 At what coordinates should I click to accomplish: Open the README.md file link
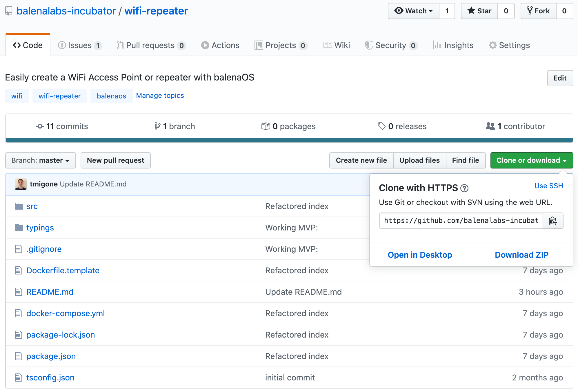click(x=50, y=292)
